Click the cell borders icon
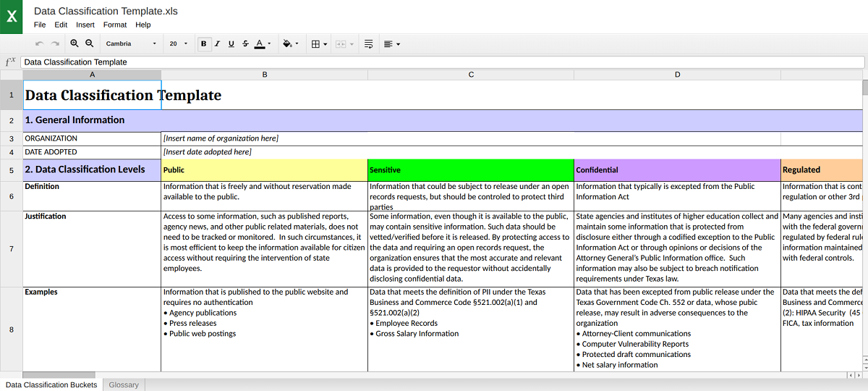This screenshot has width=868, height=391. point(315,44)
